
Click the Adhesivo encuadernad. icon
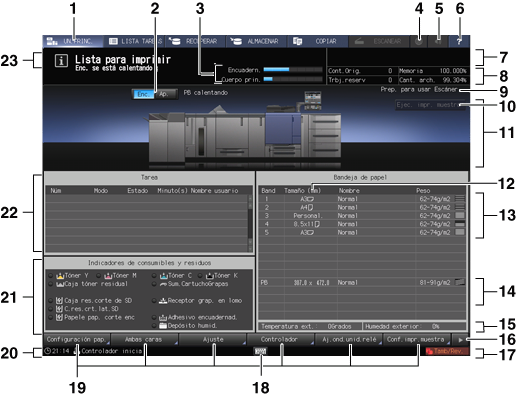tap(163, 317)
